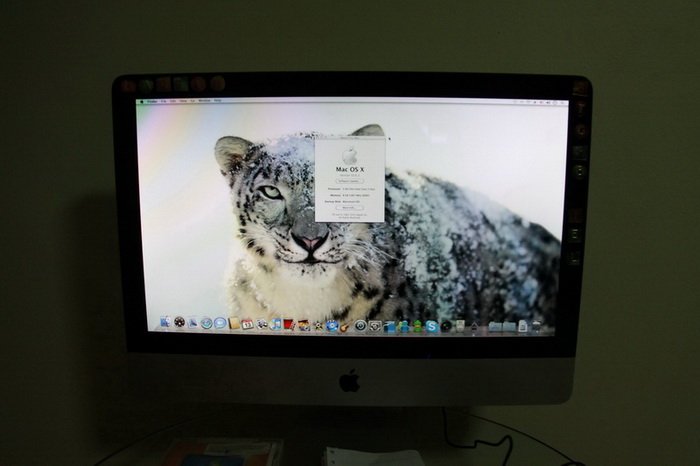Viewport: 700px width, 466px height.
Task: Open Adium green duck icon in Dock
Action: coord(417,326)
